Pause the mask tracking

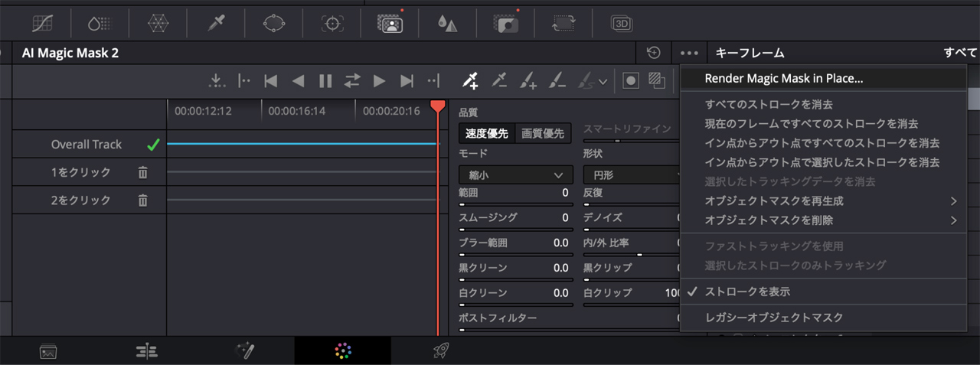(325, 80)
